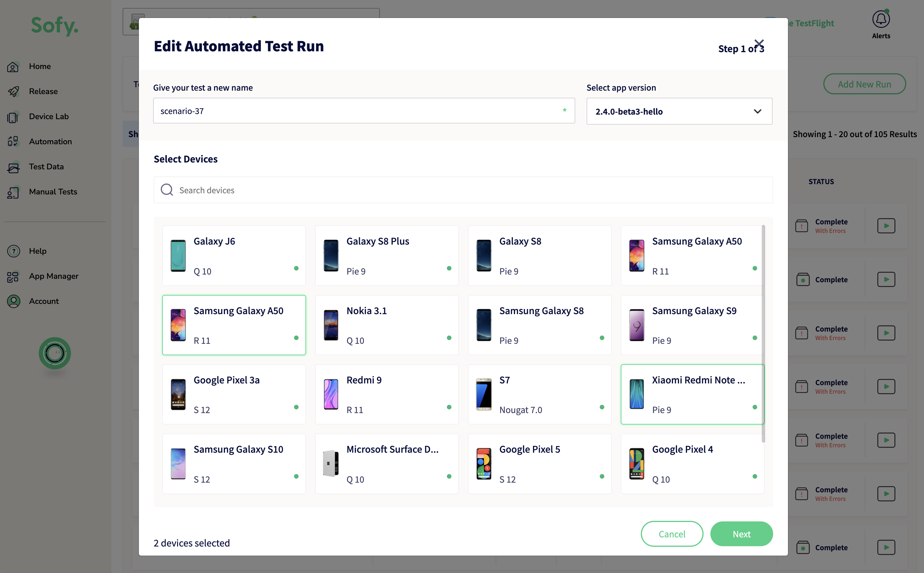924x573 pixels.
Task: Click the Microsoft Surface D... device thumbnail
Action: (331, 464)
